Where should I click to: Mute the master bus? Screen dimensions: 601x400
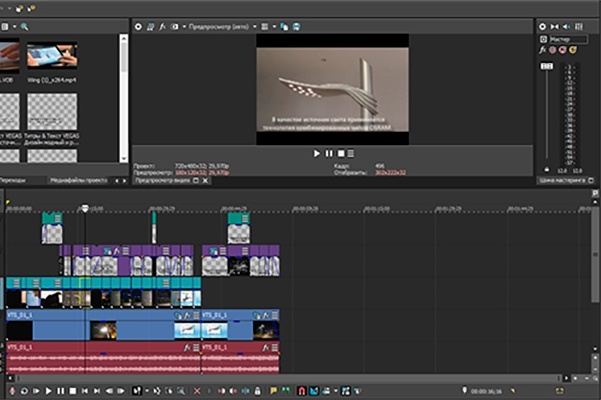[562, 50]
